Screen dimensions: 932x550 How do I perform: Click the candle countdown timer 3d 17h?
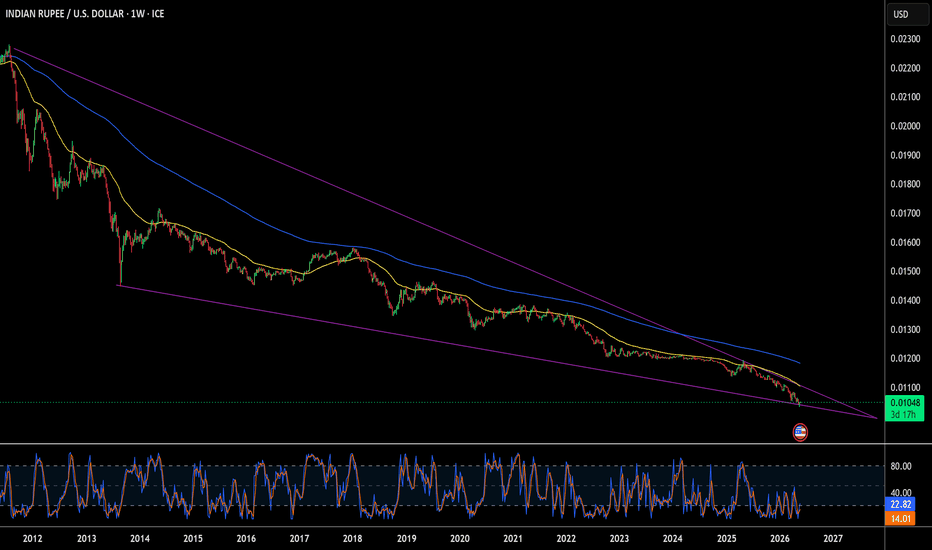tap(903, 415)
